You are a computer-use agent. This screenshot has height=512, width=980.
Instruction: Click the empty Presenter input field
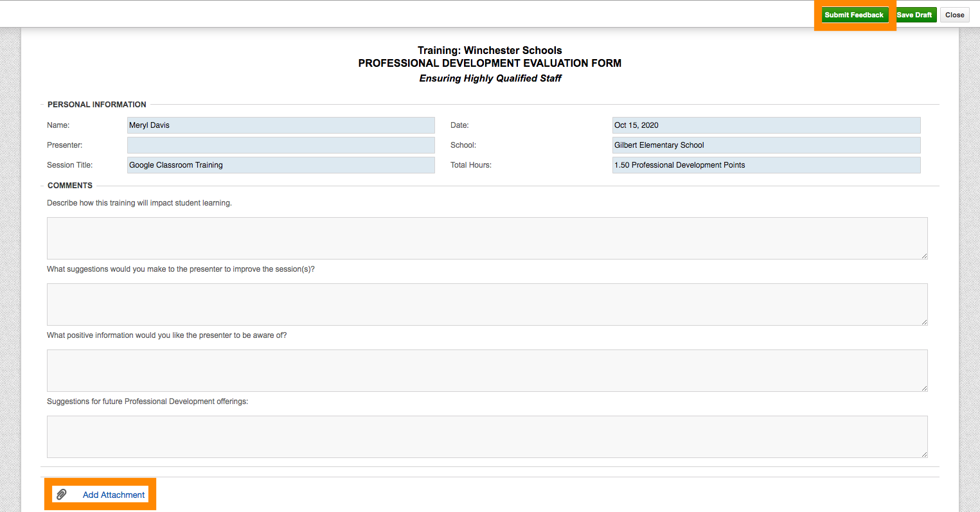click(x=281, y=145)
